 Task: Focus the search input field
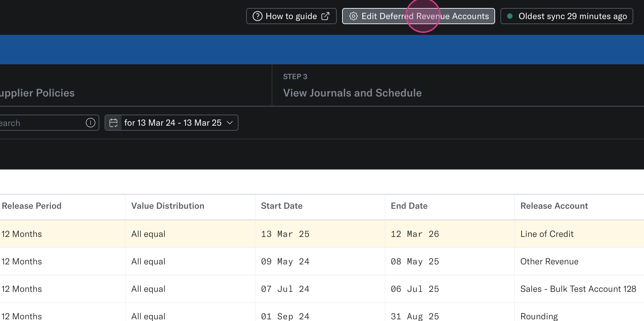(x=40, y=123)
